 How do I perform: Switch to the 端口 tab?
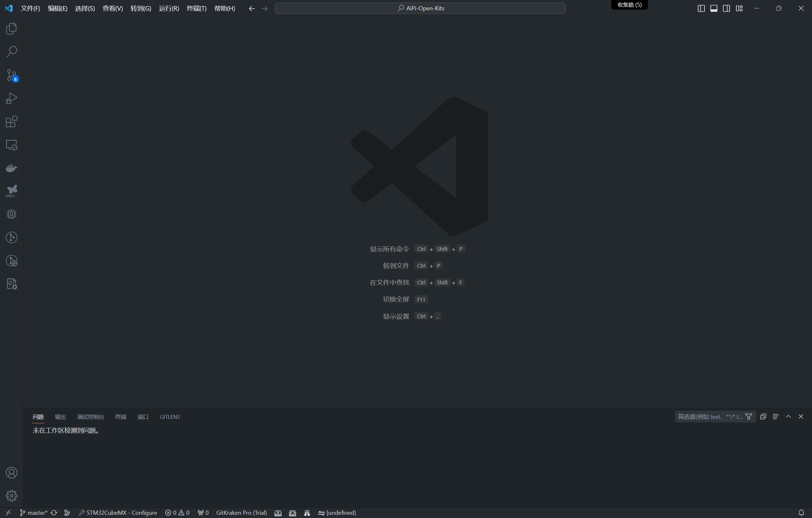pos(143,417)
